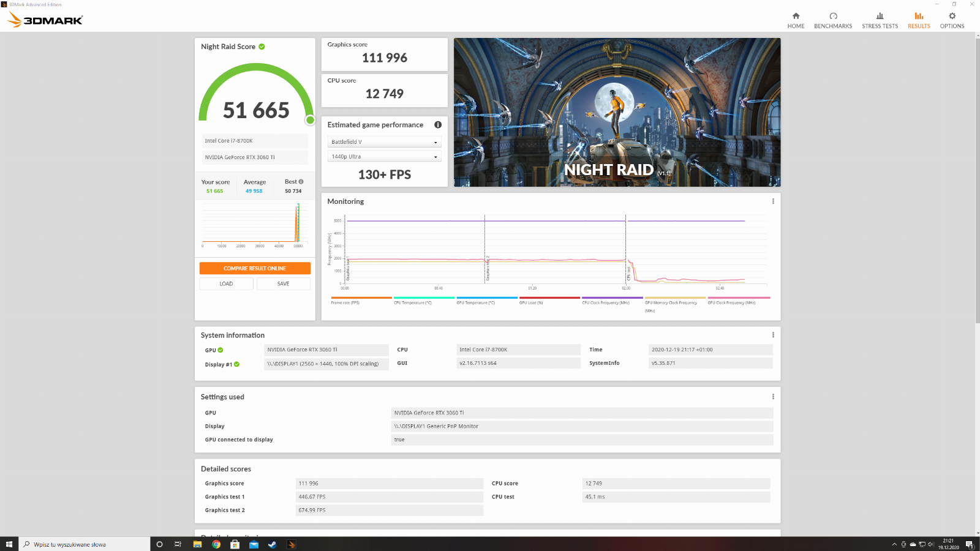Click Generic PnP Monitor display setting value
This screenshot has height=551, width=980.
click(582, 426)
